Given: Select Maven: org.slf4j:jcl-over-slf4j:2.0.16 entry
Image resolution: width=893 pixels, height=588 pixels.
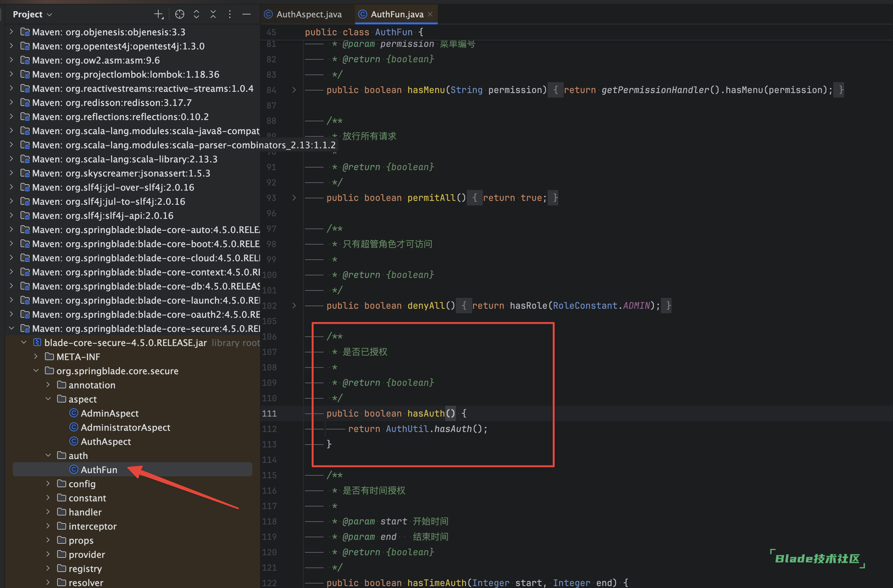Looking at the screenshot, I should coord(113,187).
